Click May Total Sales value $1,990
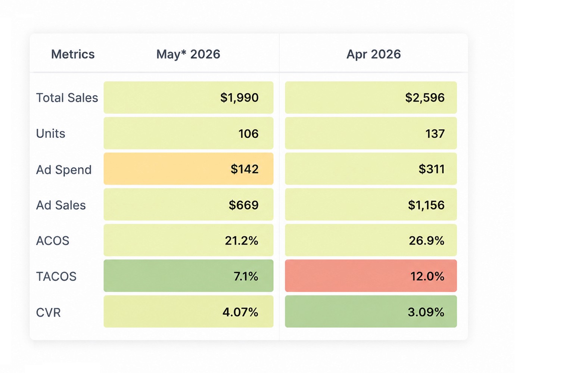588x373 pixels. (189, 97)
